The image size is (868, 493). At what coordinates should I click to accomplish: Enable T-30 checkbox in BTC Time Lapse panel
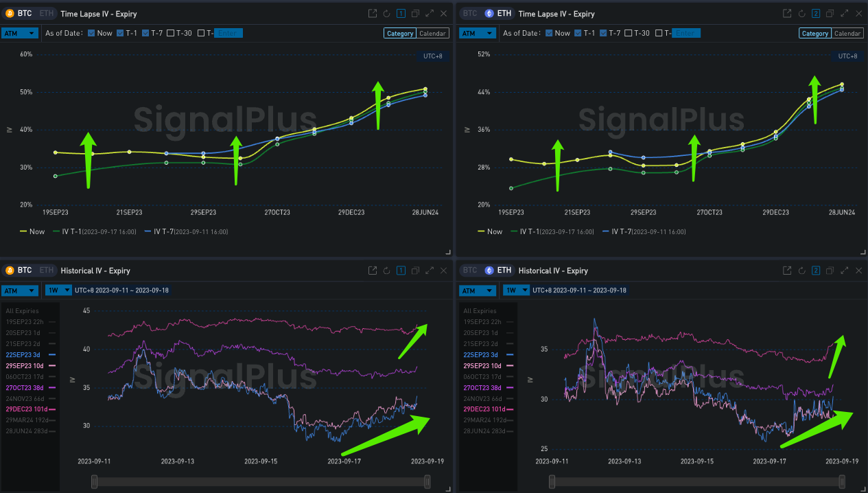tap(171, 33)
